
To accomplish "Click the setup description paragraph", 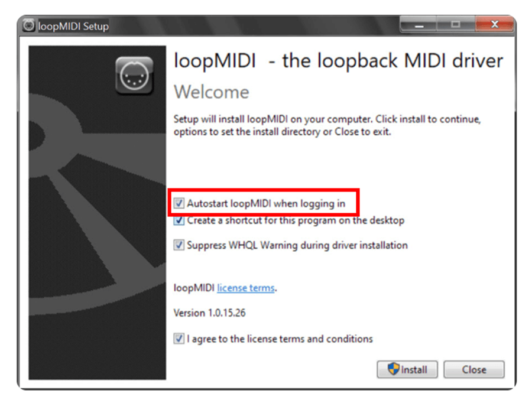I will click(x=327, y=125).
